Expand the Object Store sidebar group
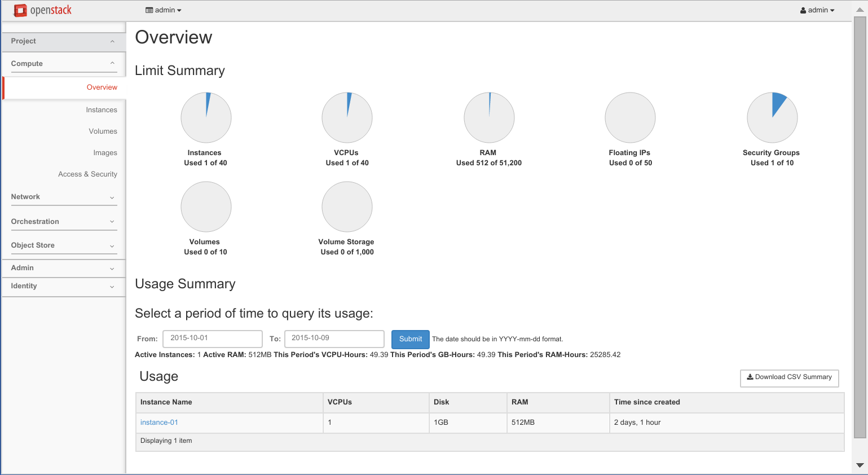Screen dimensions: 868x475 pyautogui.click(x=63, y=245)
